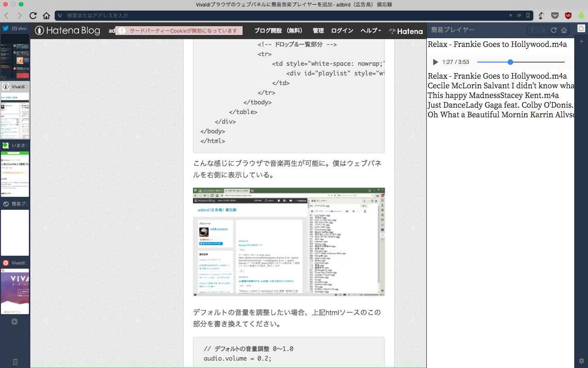This screenshot has height=368, width=588.
Task: Open a new tab with the plus button
Action: pos(14,322)
